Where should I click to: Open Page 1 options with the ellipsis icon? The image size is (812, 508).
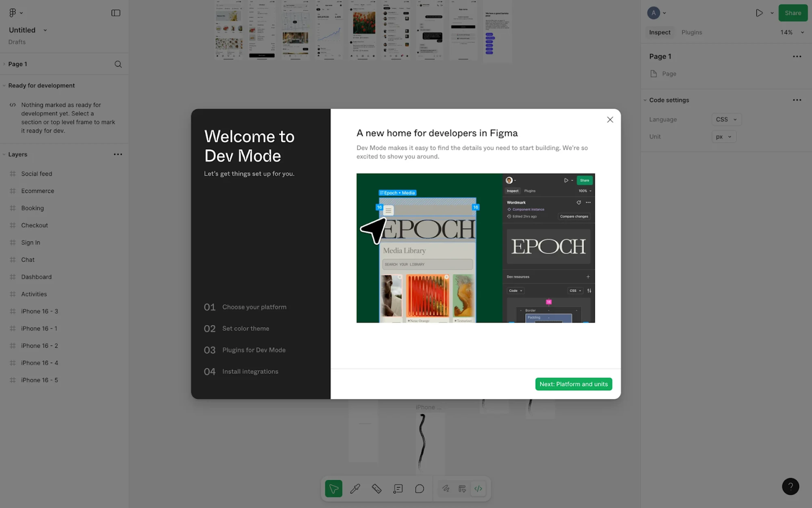[x=797, y=56]
